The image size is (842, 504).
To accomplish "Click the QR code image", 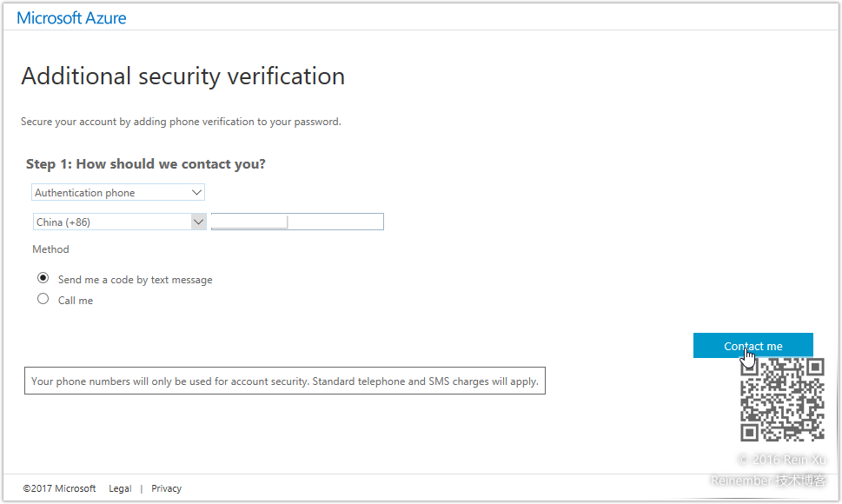I will pyautogui.click(x=782, y=400).
